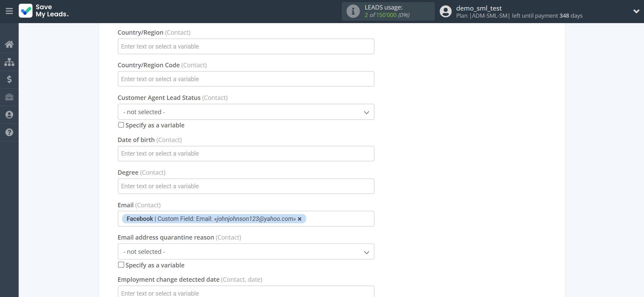Check 'Specify as a variable' under Email quarantine reason
Viewport: 644px width, 297px height.
(x=121, y=265)
